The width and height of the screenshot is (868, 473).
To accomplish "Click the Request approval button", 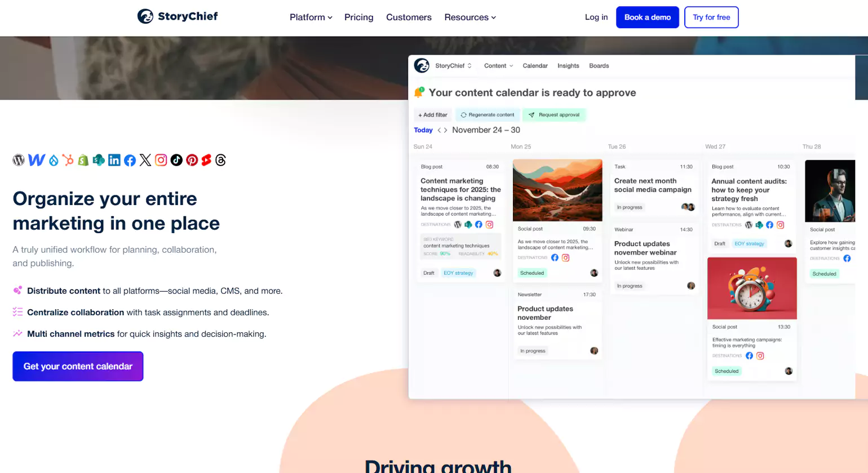I will 554,115.
